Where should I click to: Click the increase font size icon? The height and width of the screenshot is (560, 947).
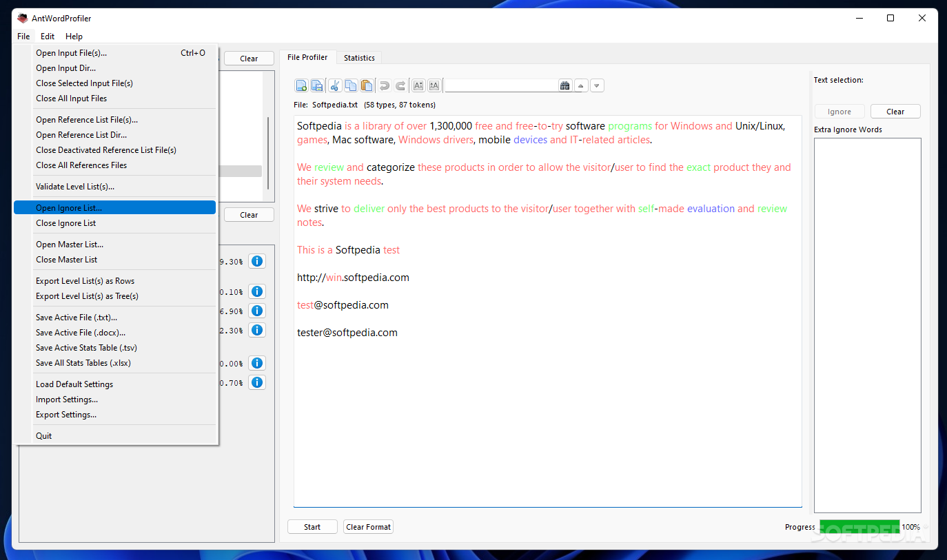click(x=434, y=85)
